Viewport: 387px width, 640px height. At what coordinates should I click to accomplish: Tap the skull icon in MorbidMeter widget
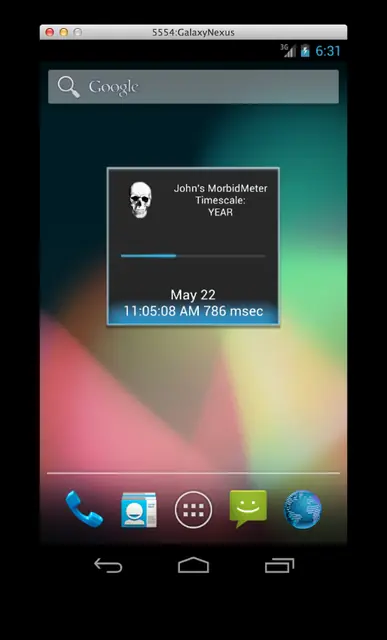[x=140, y=200]
